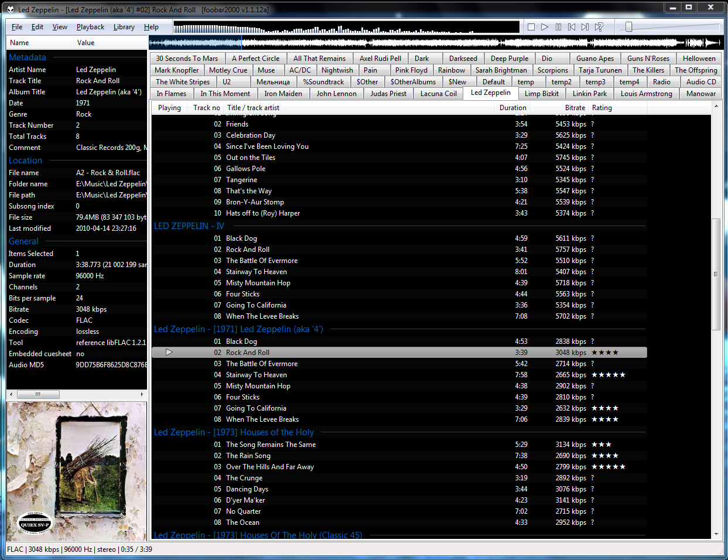
Task: Select Bron-Y-Aur Stomp track row
Action: pos(399,202)
